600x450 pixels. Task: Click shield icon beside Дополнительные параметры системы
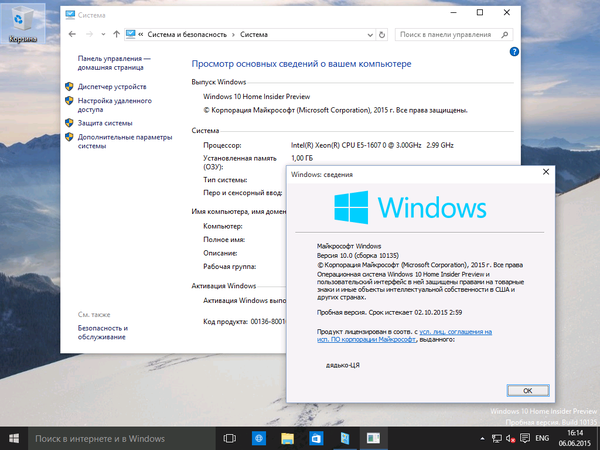(x=69, y=137)
